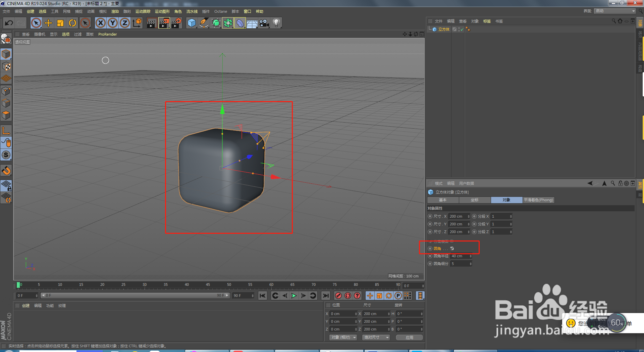This screenshot has width=644, height=352.
Task: Switch to the 坐标 attributes tab
Action: 475,200
